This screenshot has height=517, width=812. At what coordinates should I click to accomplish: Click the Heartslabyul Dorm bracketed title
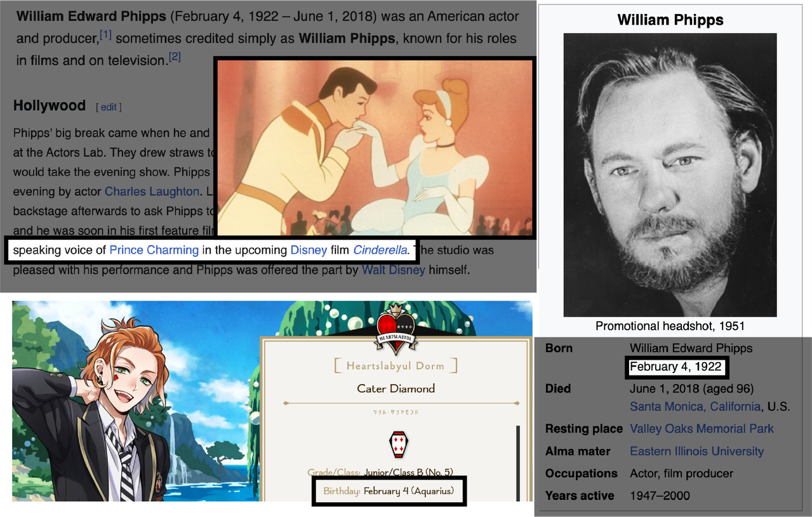pos(395,366)
